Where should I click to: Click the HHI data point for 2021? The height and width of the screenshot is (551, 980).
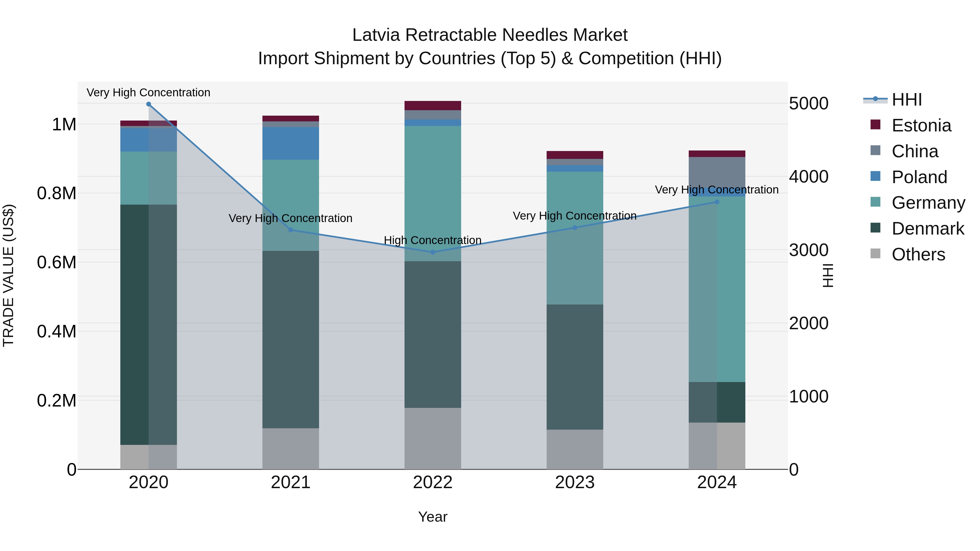pos(291,230)
